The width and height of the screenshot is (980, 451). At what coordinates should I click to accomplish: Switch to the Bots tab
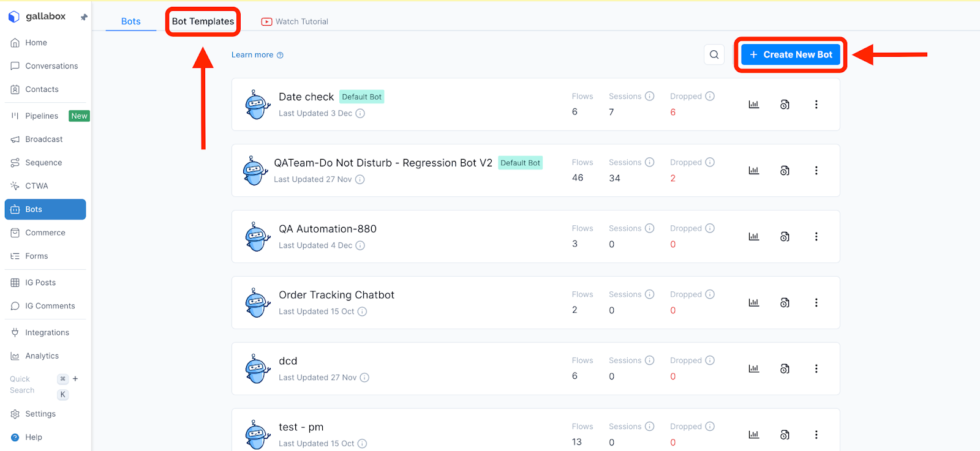point(131,21)
